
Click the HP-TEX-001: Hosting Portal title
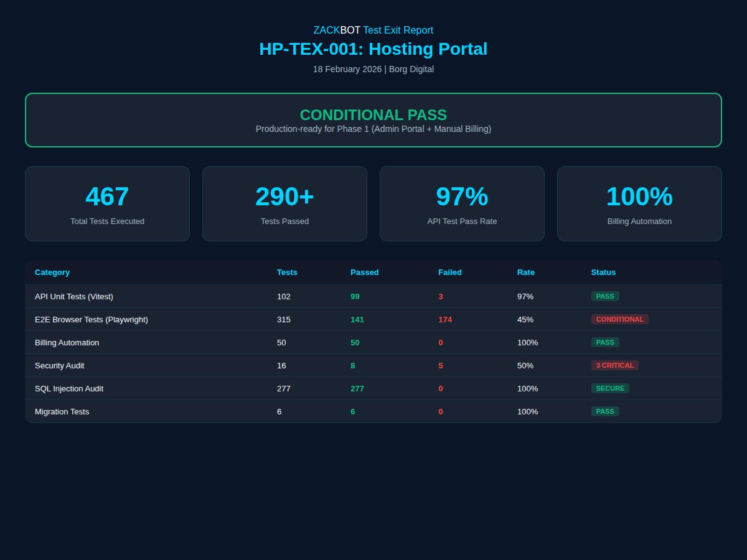click(373, 49)
